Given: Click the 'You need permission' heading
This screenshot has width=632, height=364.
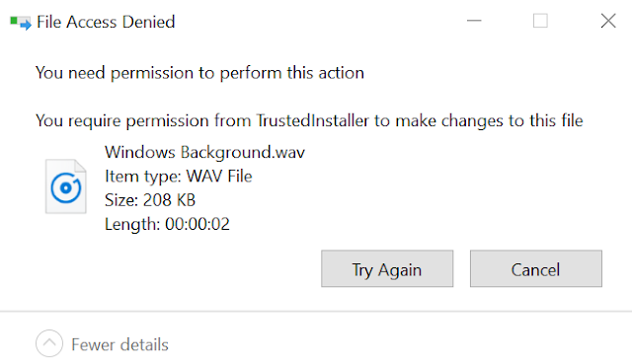Looking at the screenshot, I should pos(199,73).
